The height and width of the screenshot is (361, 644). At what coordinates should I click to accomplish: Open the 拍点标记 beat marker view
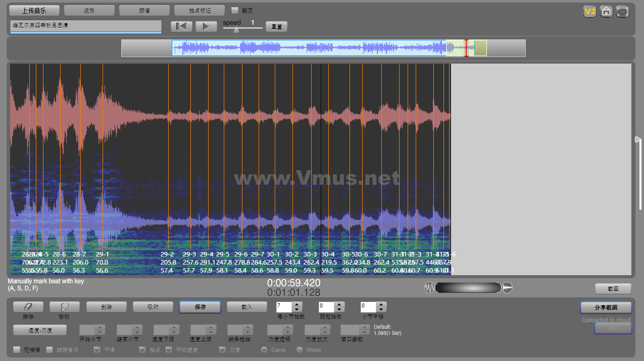tap(199, 10)
